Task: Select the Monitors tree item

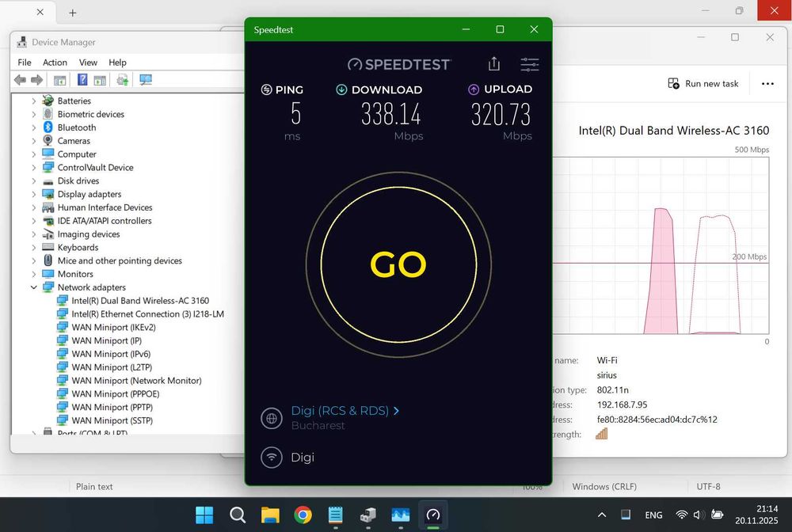Action: pos(75,274)
